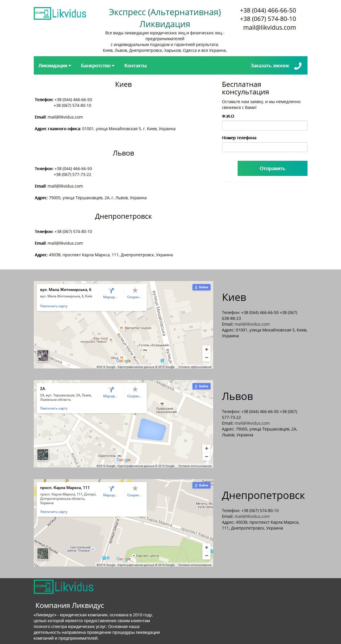Click the Ф.И.О input field
This screenshot has width=341, height=644.
264,126
